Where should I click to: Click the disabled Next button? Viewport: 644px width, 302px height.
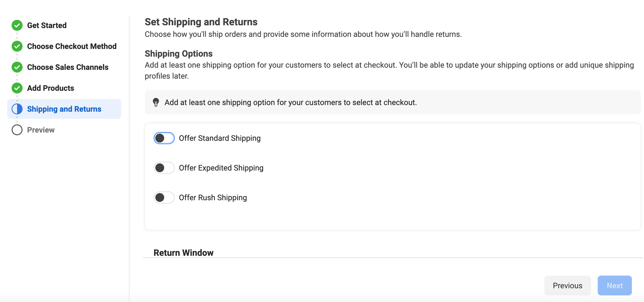615,285
